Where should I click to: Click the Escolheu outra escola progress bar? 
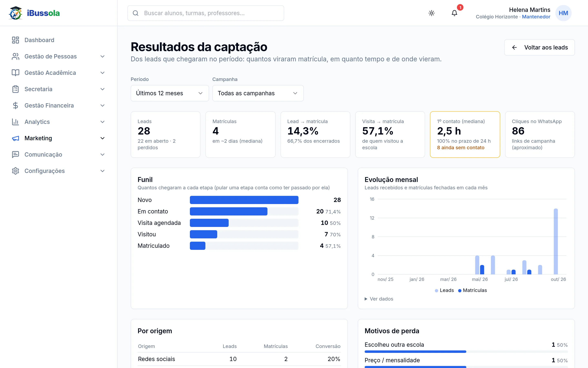click(x=466, y=351)
